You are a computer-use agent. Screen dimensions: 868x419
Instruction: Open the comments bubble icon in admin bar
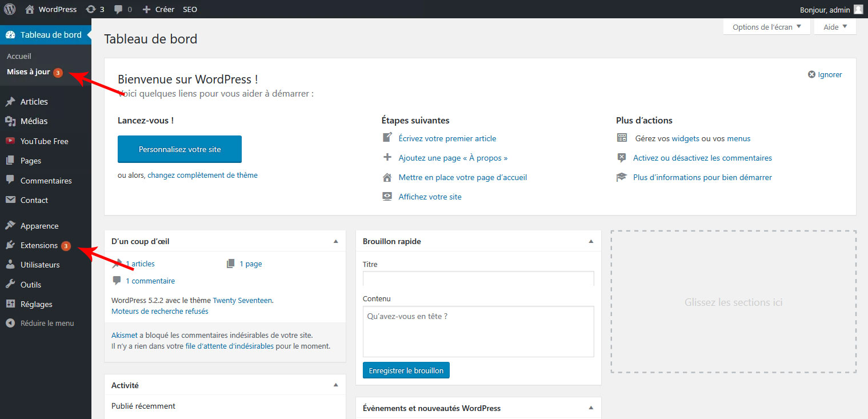click(x=118, y=10)
